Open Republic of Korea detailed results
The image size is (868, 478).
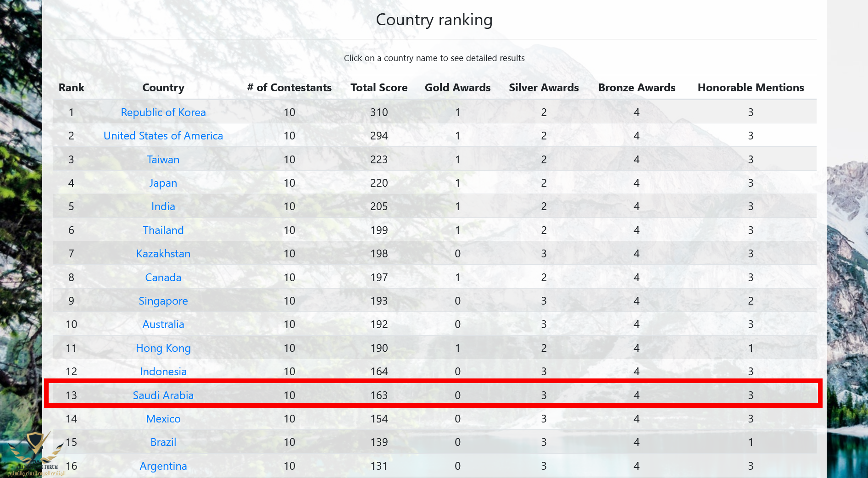(163, 112)
